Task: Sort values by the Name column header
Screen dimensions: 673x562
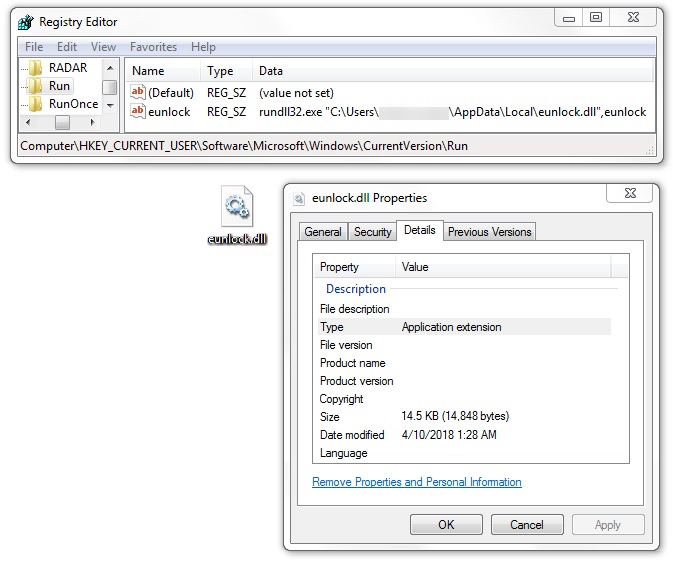Action: pos(164,71)
